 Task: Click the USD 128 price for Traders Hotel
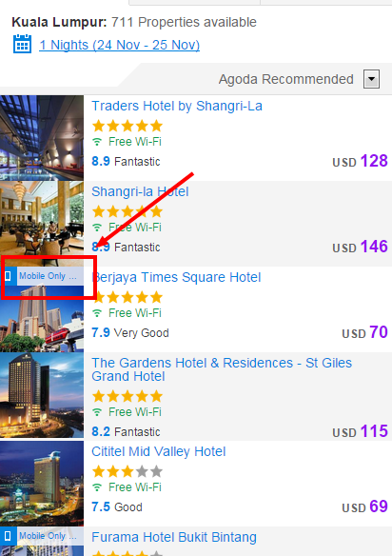(x=360, y=161)
